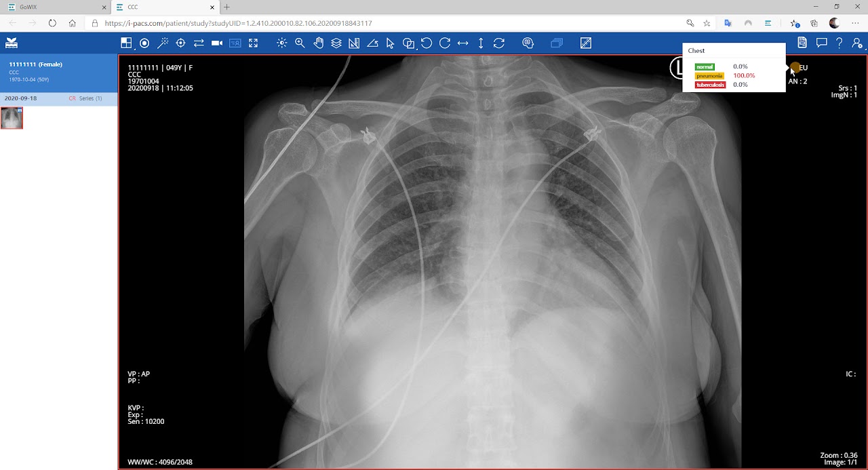Viewport: 868px width, 470px height.
Task: Expand the ROI shapes tool dropdown
Action: [x=409, y=43]
